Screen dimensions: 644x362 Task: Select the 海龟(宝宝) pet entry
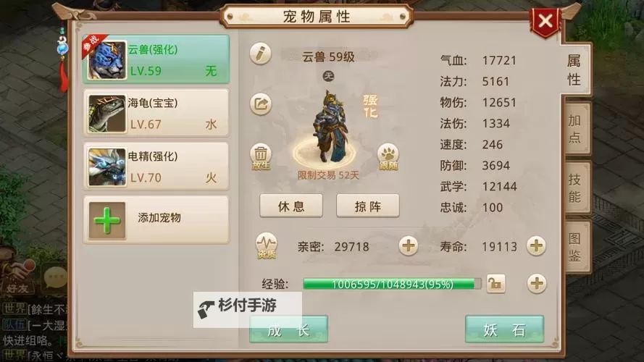[156, 113]
